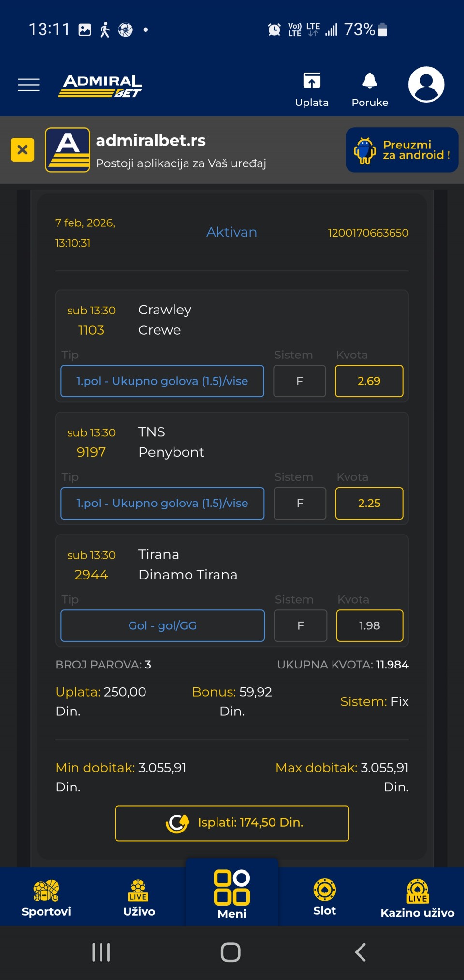Switch to the Sportovi tab
This screenshot has height=980, width=464.
[46, 898]
